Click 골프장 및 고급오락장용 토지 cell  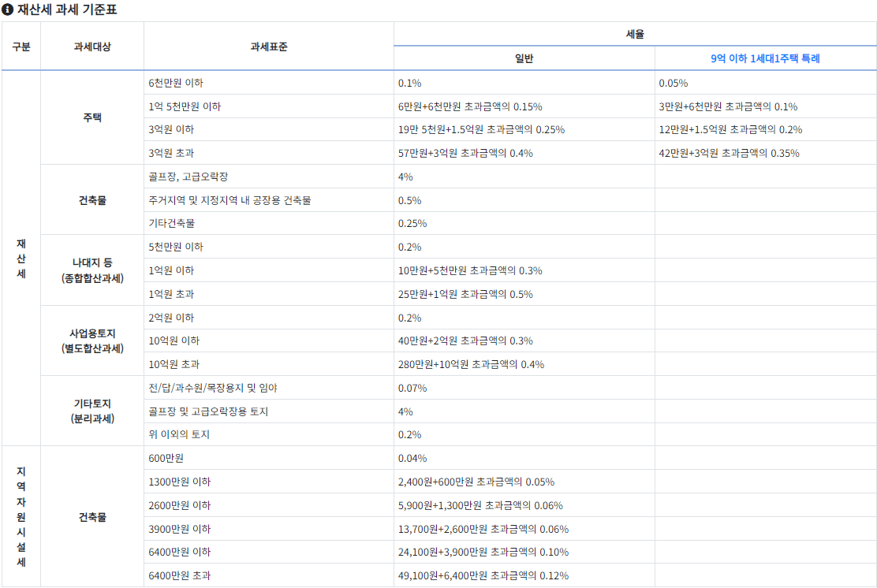268,411
